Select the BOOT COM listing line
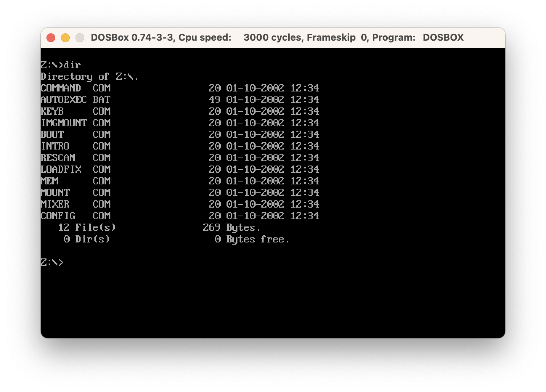The height and width of the screenshot is (392, 546). tap(180, 135)
